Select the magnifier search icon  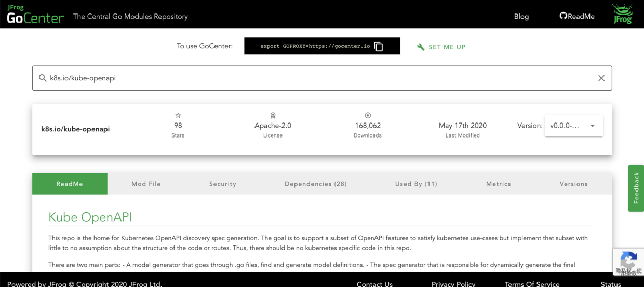coord(43,78)
